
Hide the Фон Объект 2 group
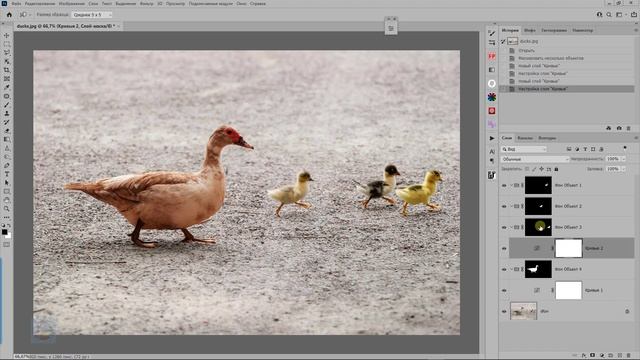(504, 206)
